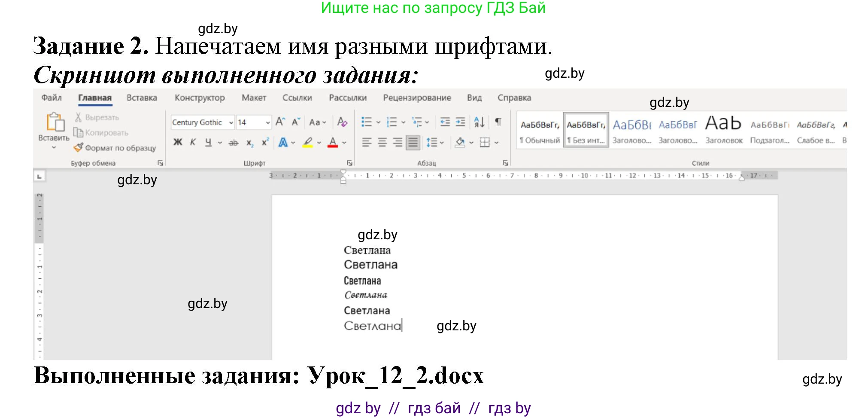This screenshot has width=868, height=418.
Task: Click the red font color button
Action: pyautogui.click(x=333, y=143)
